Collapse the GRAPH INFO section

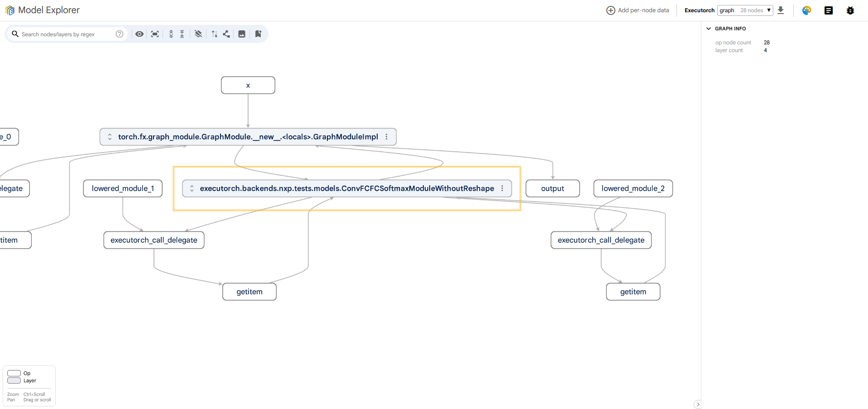pos(709,29)
